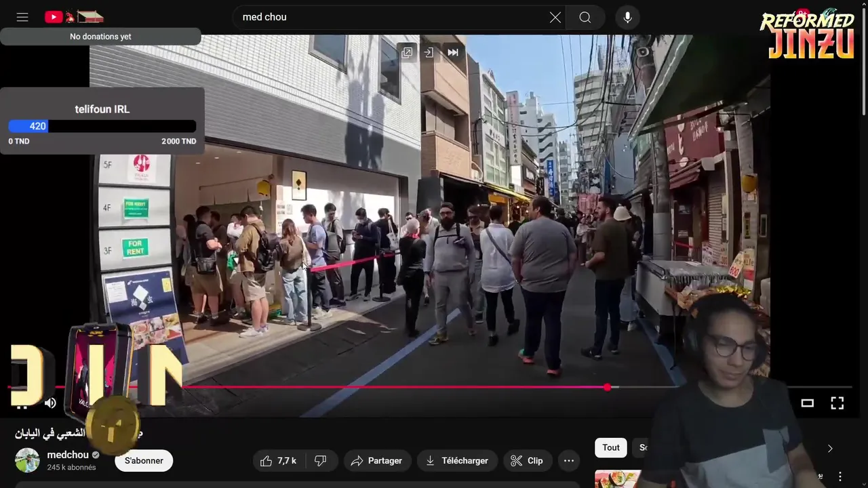Click the 'telifoun IRL' goal title

(x=102, y=109)
